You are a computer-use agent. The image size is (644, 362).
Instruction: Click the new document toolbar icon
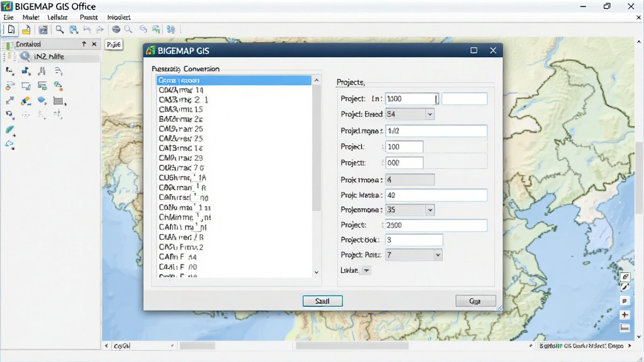[x=11, y=30]
